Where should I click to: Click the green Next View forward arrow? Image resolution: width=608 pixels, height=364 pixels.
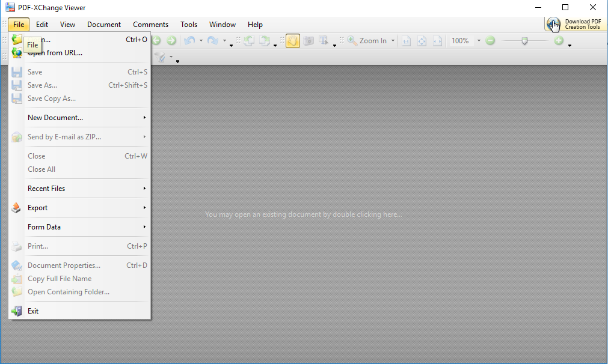[x=171, y=41]
